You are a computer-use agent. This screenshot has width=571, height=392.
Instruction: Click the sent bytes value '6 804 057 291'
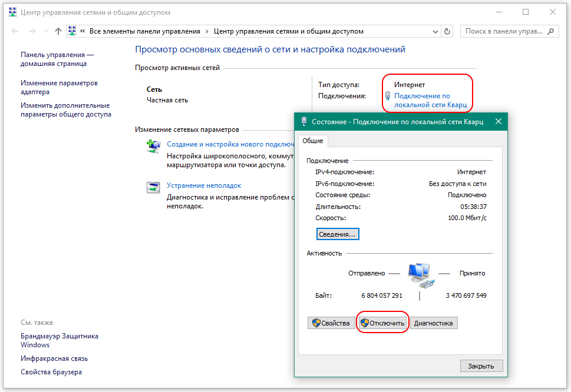[382, 295]
